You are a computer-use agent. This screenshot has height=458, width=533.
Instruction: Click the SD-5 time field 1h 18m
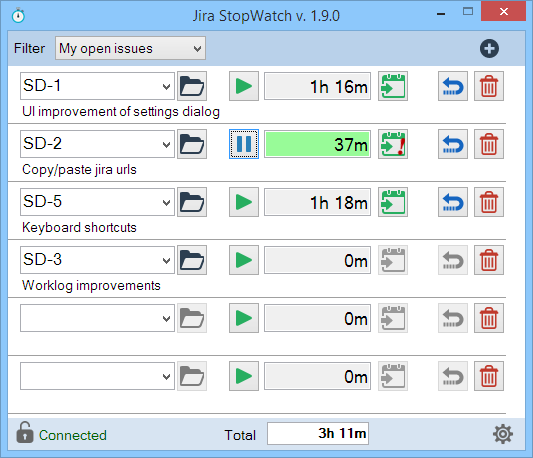[317, 202]
